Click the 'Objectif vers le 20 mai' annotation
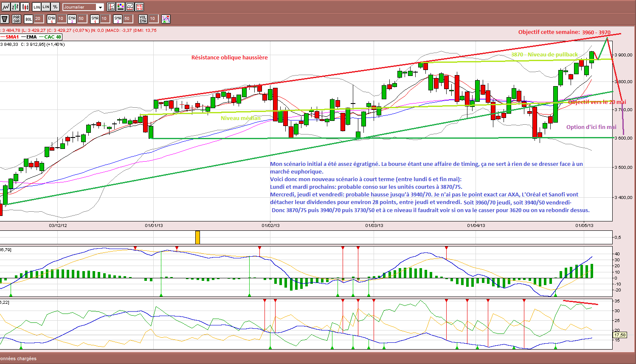This screenshot has width=636, height=364. [x=597, y=102]
